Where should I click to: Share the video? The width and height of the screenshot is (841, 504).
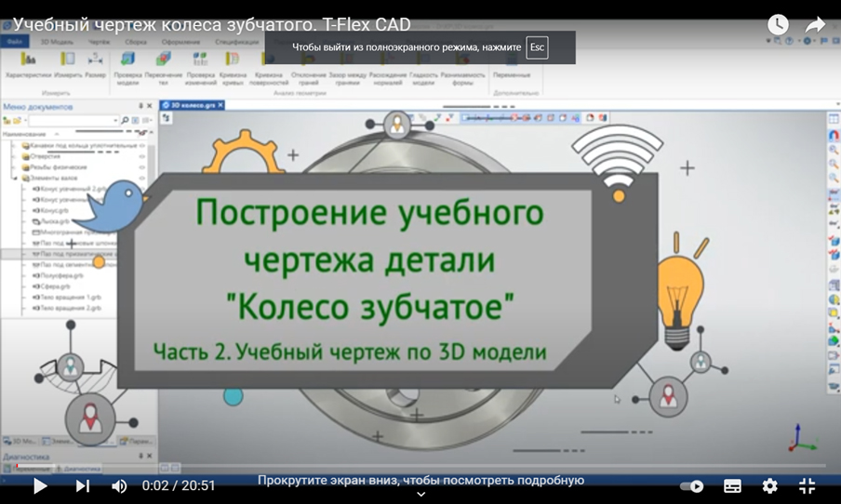[x=815, y=25]
